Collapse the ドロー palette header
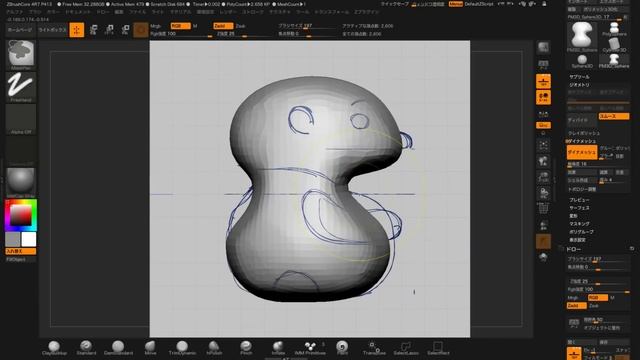Screen dimensions: 640x360 (x=573, y=249)
